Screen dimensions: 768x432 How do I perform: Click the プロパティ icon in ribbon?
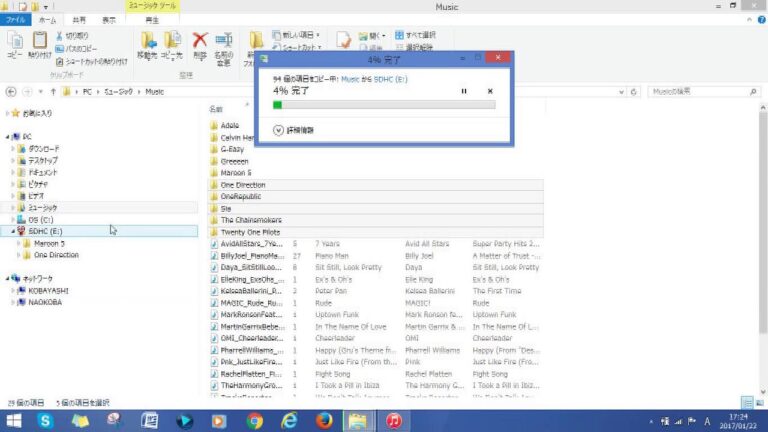(343, 40)
